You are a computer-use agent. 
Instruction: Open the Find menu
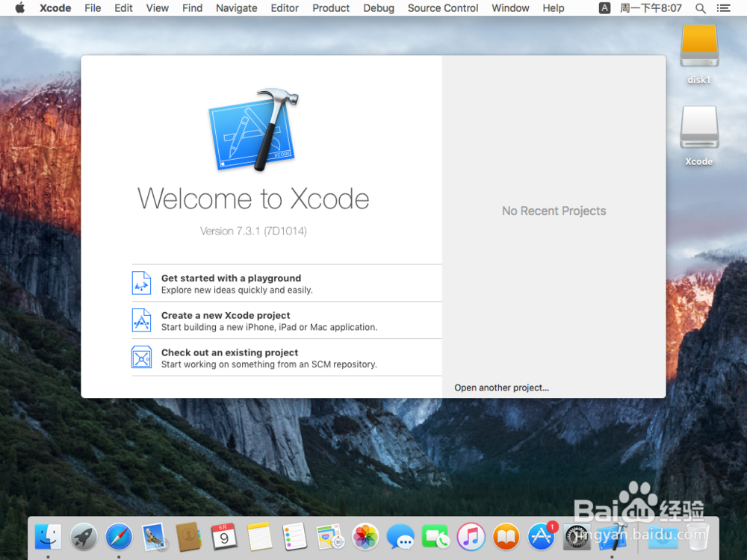tap(193, 8)
